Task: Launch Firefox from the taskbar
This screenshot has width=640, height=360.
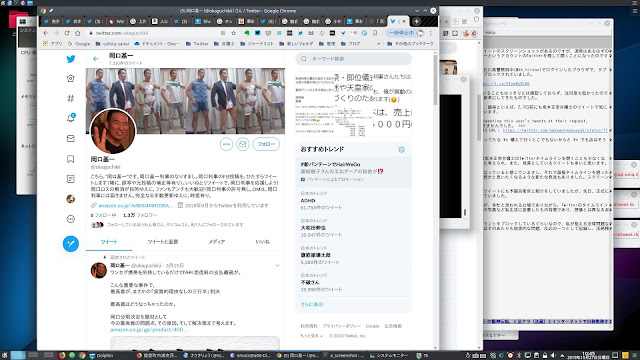Action: (62, 356)
